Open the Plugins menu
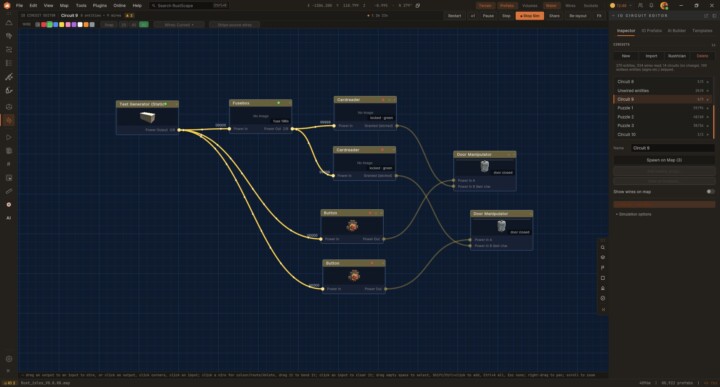The height and width of the screenshot is (387, 720). click(x=100, y=6)
